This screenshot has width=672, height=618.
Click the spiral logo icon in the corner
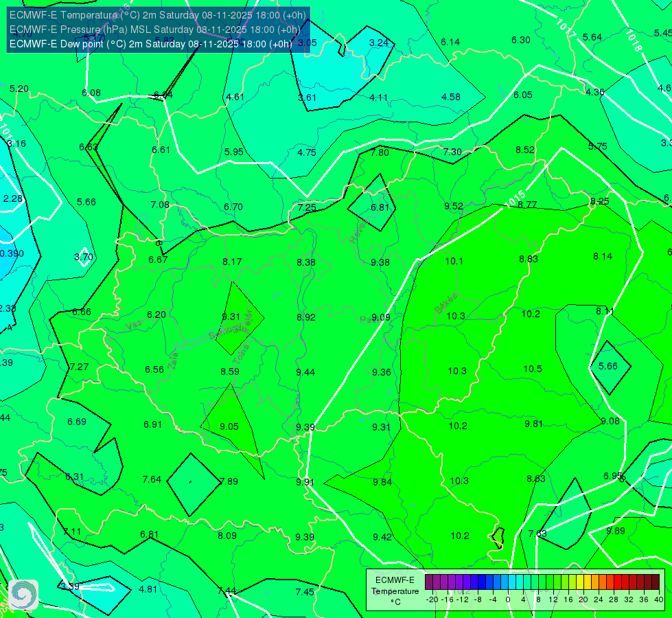pos(23,595)
